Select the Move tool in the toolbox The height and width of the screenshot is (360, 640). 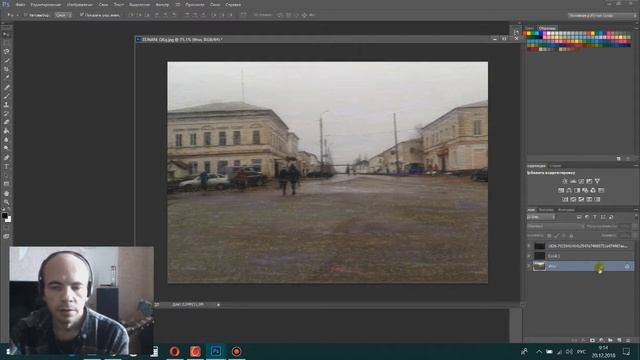(7, 34)
